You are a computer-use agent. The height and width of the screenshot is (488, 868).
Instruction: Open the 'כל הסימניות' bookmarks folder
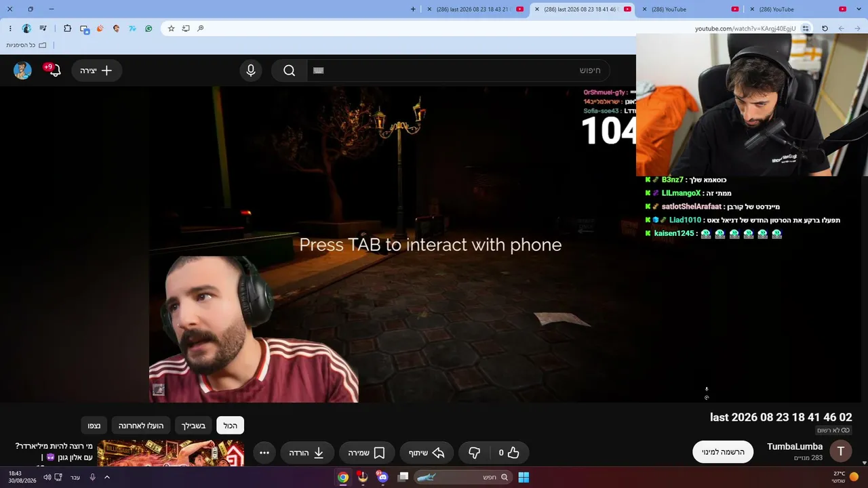pyautogui.click(x=26, y=45)
